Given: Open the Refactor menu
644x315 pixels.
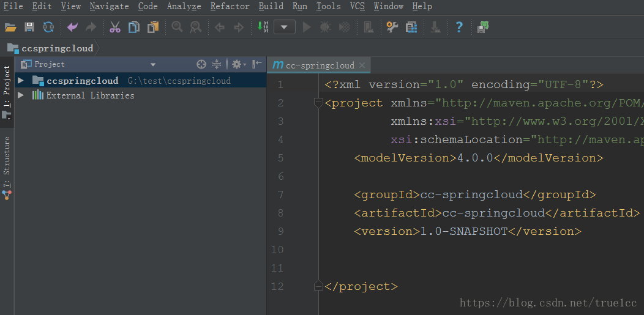Looking at the screenshot, I should click(x=230, y=6).
